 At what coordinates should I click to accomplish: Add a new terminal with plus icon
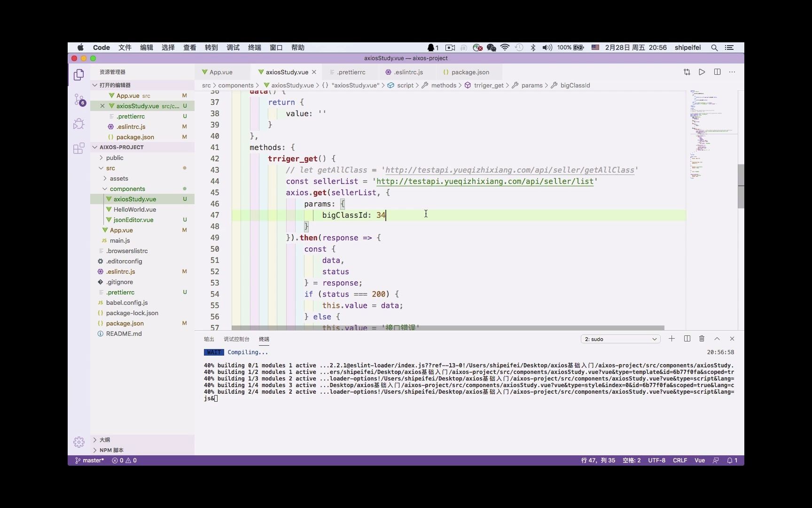pyautogui.click(x=671, y=339)
